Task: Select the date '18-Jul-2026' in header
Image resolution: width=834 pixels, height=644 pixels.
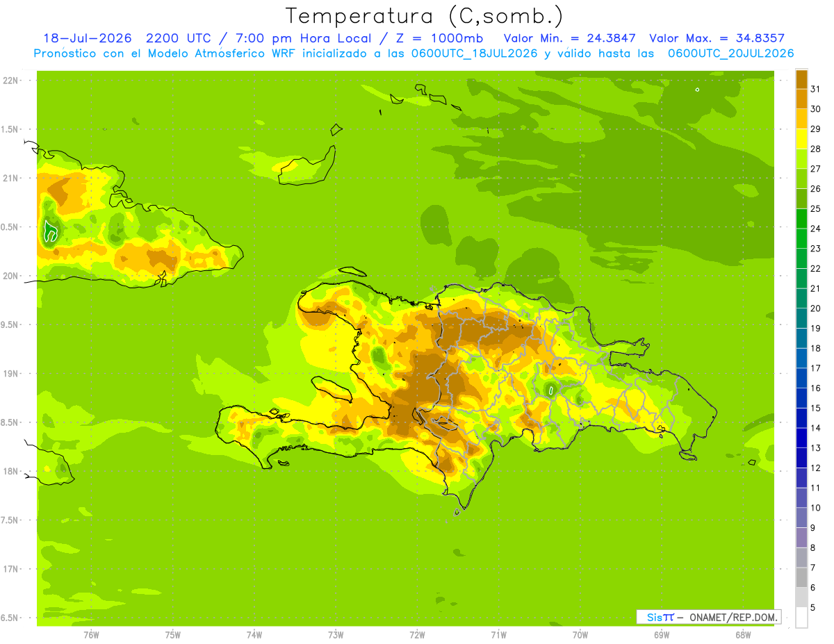Action: tap(88, 38)
